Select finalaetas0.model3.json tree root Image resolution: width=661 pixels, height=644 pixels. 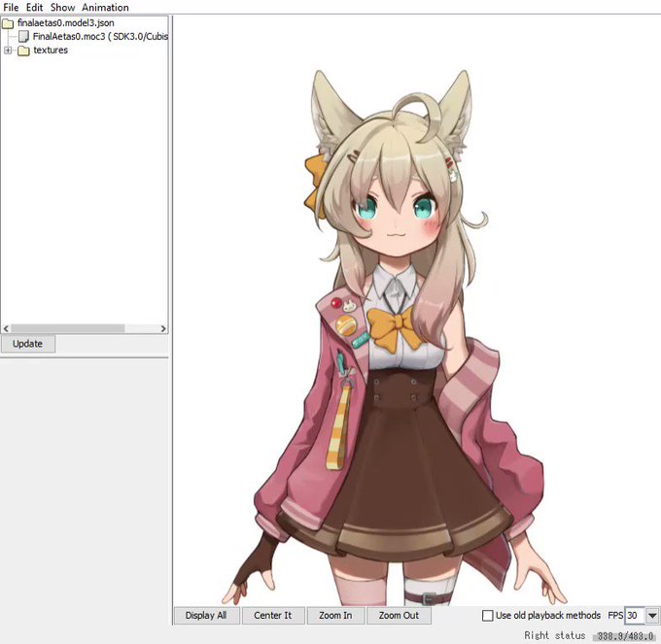point(65,22)
